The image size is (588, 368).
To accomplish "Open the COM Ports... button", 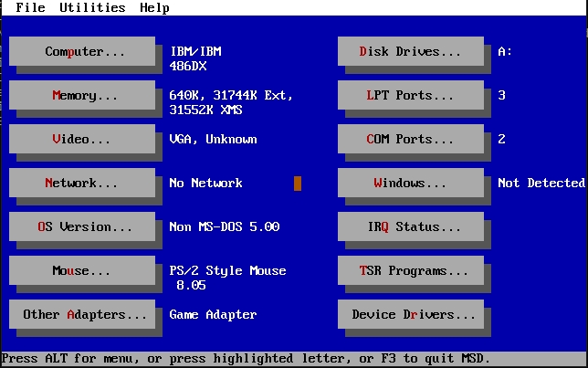I will tap(411, 139).
